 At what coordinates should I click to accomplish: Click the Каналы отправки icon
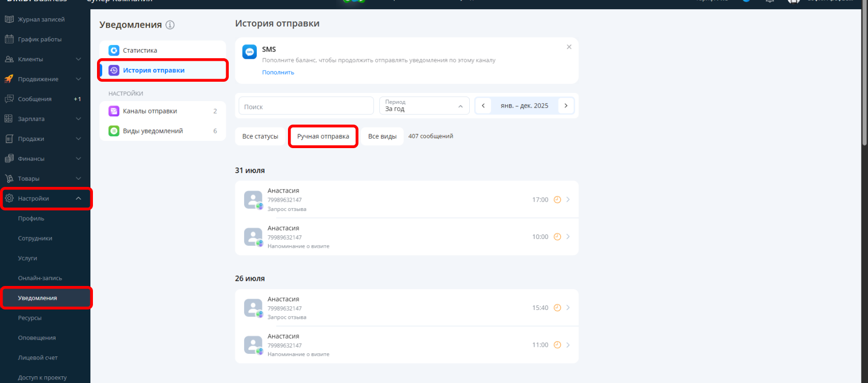tap(114, 111)
